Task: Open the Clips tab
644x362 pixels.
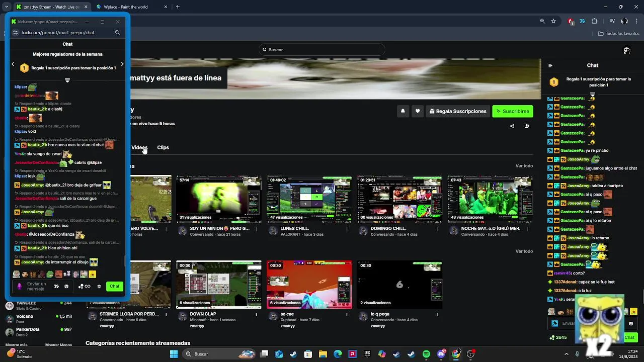Action: click(x=163, y=147)
